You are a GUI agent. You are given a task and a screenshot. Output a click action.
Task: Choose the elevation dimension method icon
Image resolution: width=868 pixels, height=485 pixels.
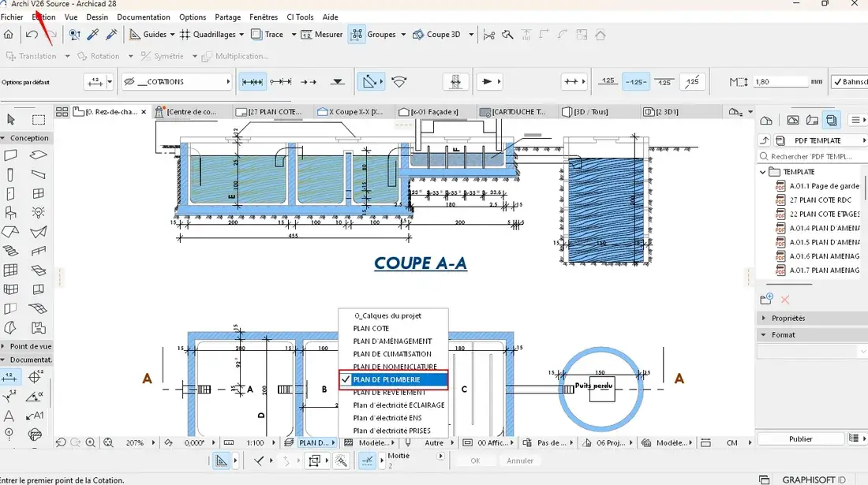(337, 82)
